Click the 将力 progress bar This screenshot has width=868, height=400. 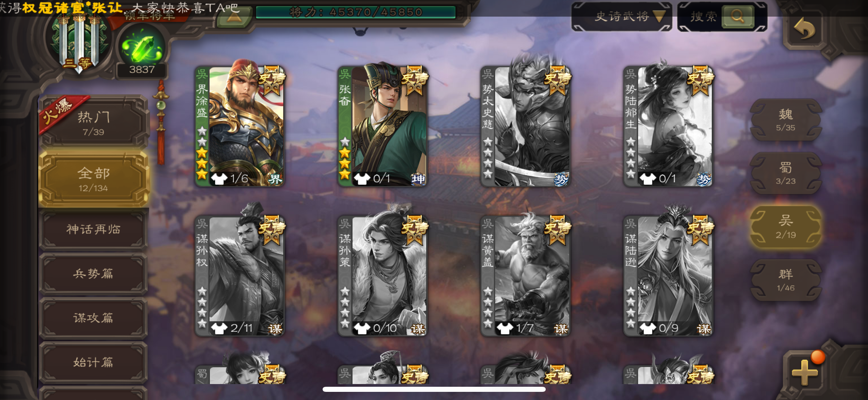pos(356,12)
